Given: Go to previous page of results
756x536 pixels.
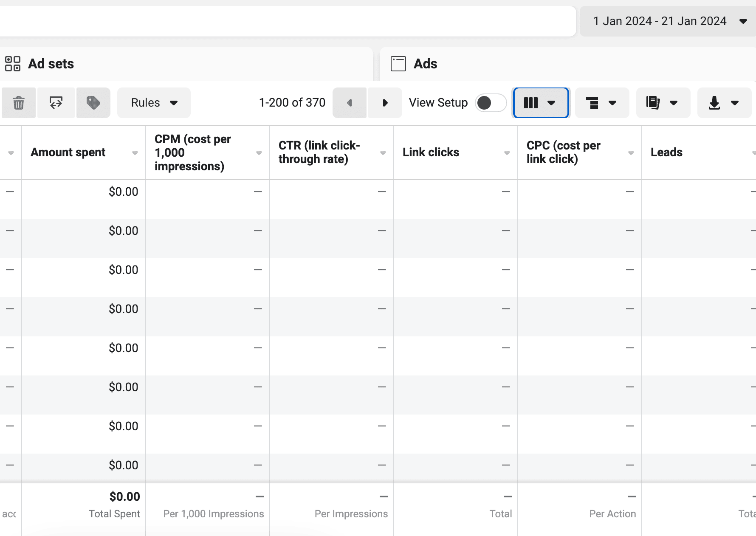Looking at the screenshot, I should click(350, 103).
